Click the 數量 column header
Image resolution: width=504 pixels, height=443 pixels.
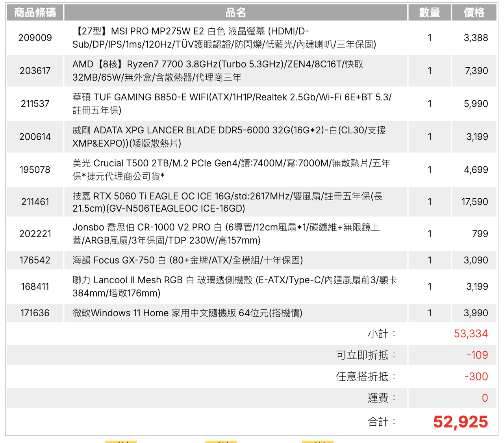point(429,13)
